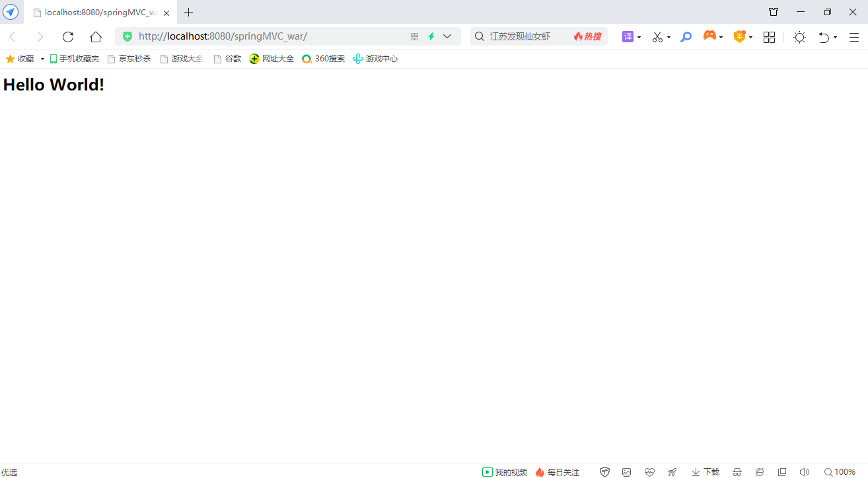Screen dimensions: 868x478
Task: Open the 游戏中心 bookmark
Action: 375,59
